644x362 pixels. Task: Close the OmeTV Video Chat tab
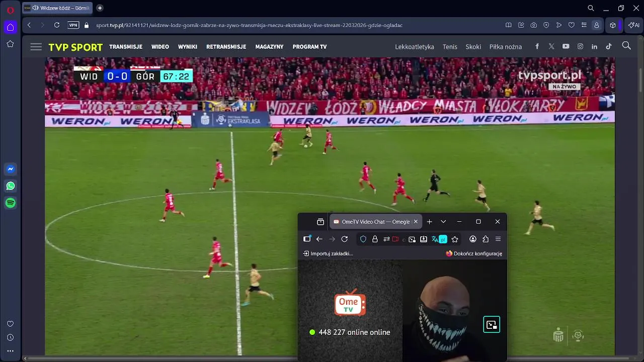pyautogui.click(x=416, y=222)
